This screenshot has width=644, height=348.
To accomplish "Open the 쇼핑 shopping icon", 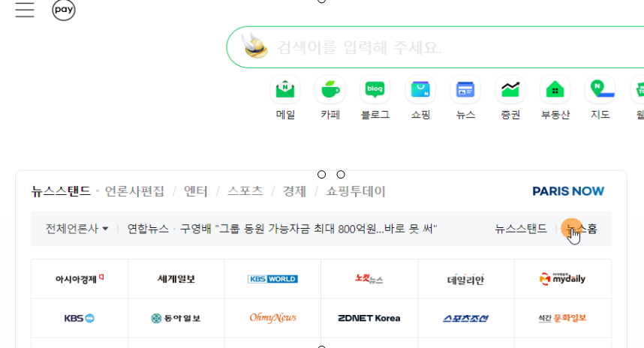I will pos(420,89).
